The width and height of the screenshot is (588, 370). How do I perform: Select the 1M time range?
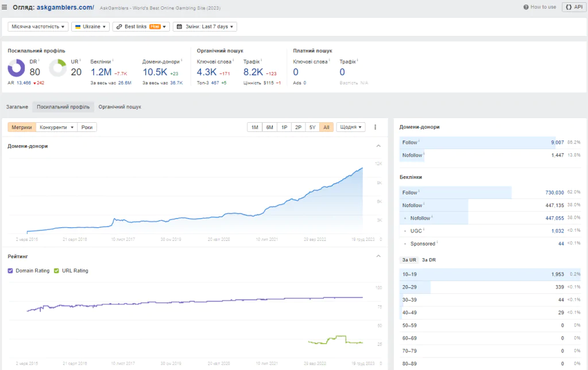click(254, 127)
